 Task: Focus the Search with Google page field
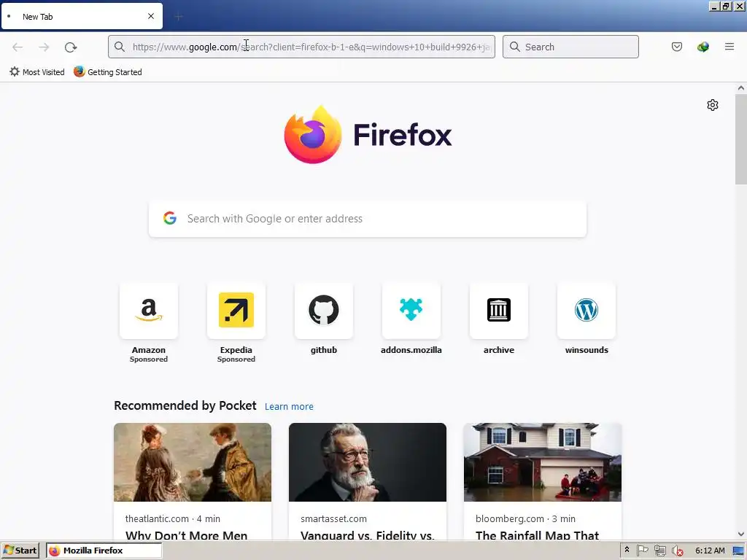(x=368, y=219)
